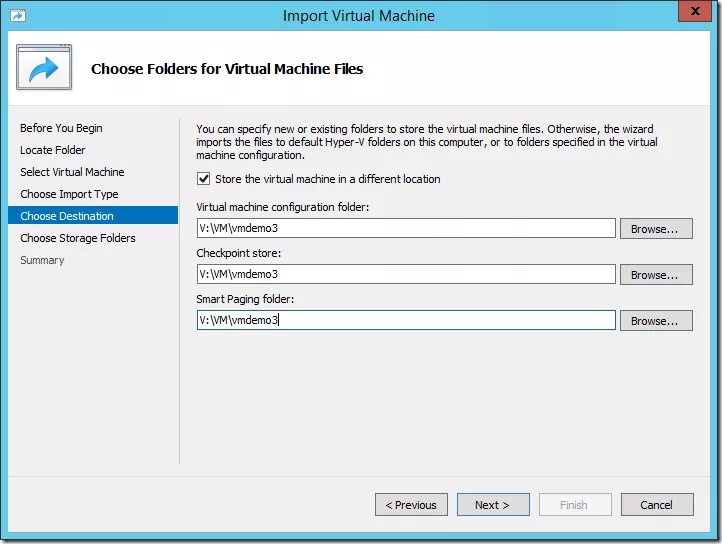Browse for the Checkpoint store location
Viewport: 722px width, 544px height.
[656, 274]
